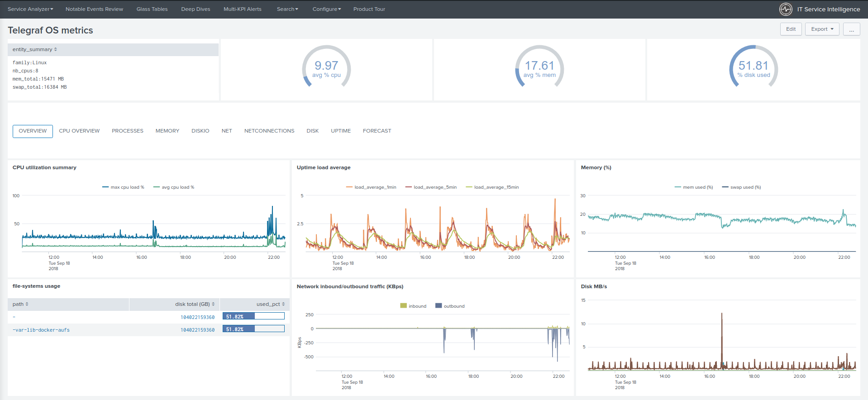Click the Uptime load average panel title
The width and height of the screenshot is (868, 400).
pos(324,167)
